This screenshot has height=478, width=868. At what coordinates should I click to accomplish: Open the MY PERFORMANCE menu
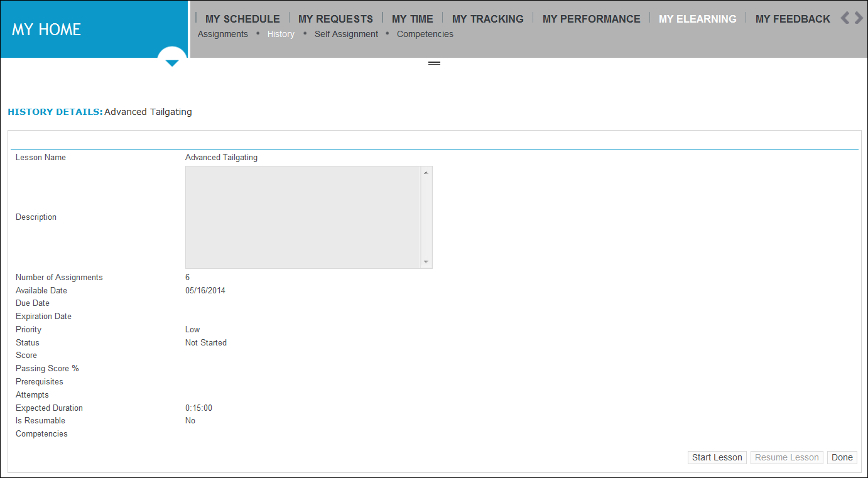click(x=592, y=19)
